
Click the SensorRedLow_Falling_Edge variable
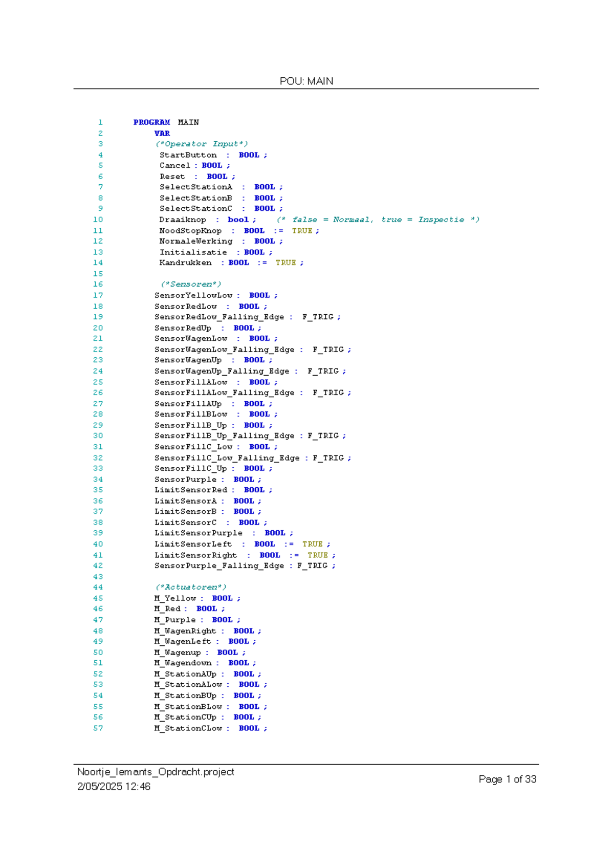(219, 317)
